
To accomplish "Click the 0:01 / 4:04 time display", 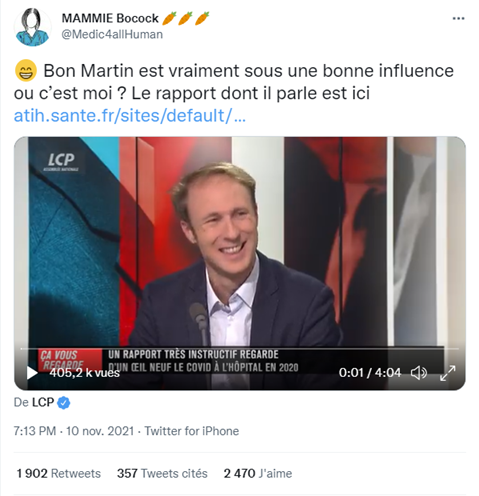I will [370, 373].
